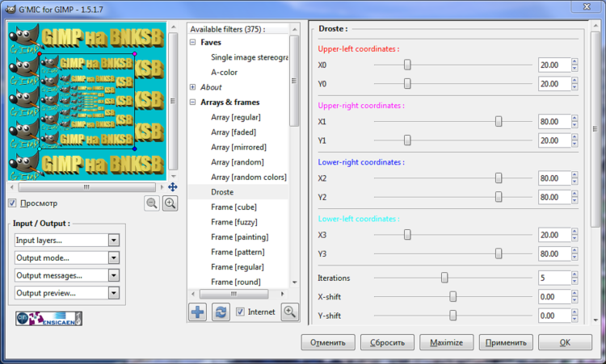Toggle the Internet checkbox
Viewport: 606px width, 364px height.
pos(240,312)
